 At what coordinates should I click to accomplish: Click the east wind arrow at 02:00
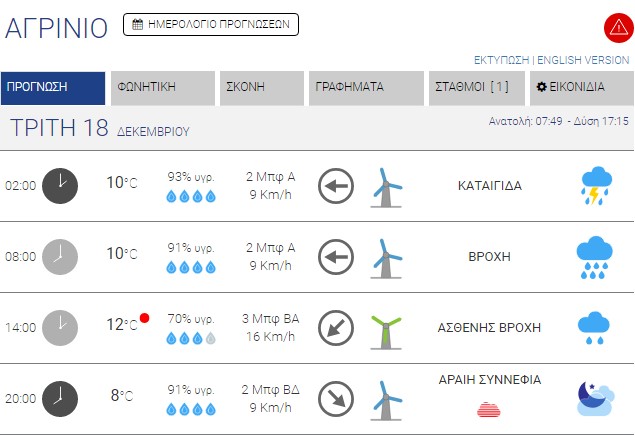pos(336,186)
